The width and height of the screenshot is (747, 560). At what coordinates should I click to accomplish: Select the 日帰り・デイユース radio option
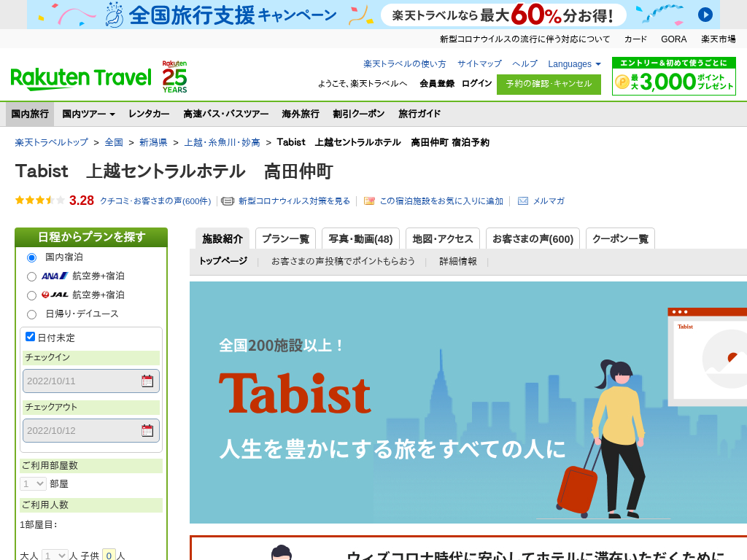tap(31, 315)
